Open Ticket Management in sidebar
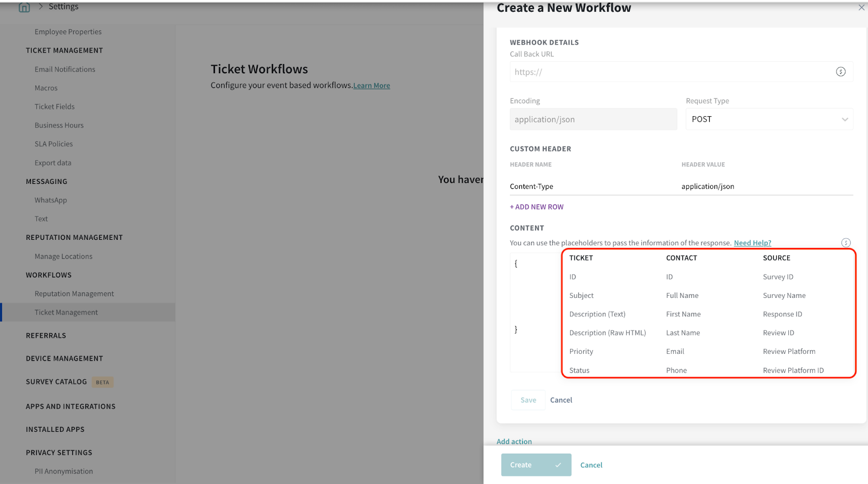The height and width of the screenshot is (484, 868). [x=66, y=313]
